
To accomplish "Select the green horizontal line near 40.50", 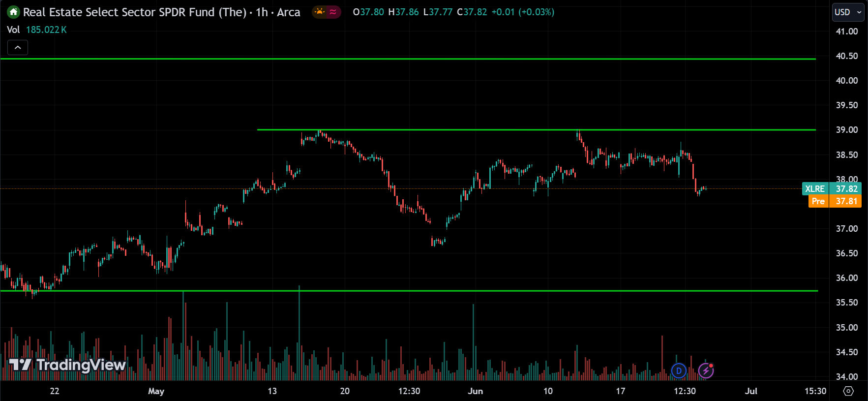I will point(408,59).
